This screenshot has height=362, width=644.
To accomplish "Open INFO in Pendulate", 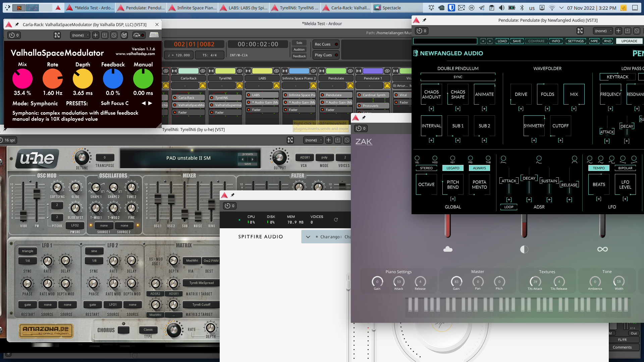I will (x=556, y=41).
